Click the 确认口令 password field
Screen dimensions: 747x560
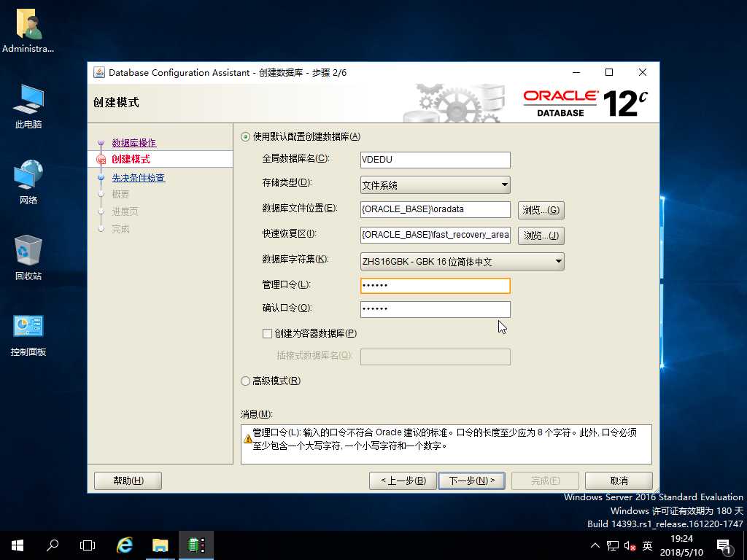click(435, 309)
